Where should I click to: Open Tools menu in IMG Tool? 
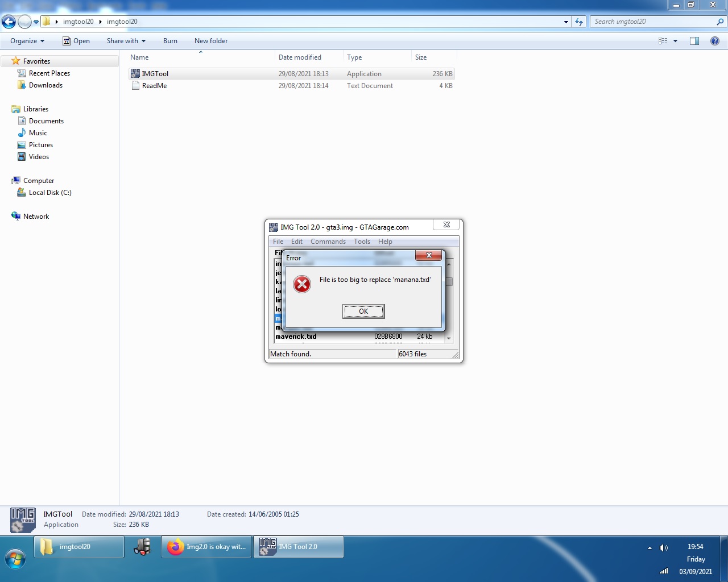[362, 242]
